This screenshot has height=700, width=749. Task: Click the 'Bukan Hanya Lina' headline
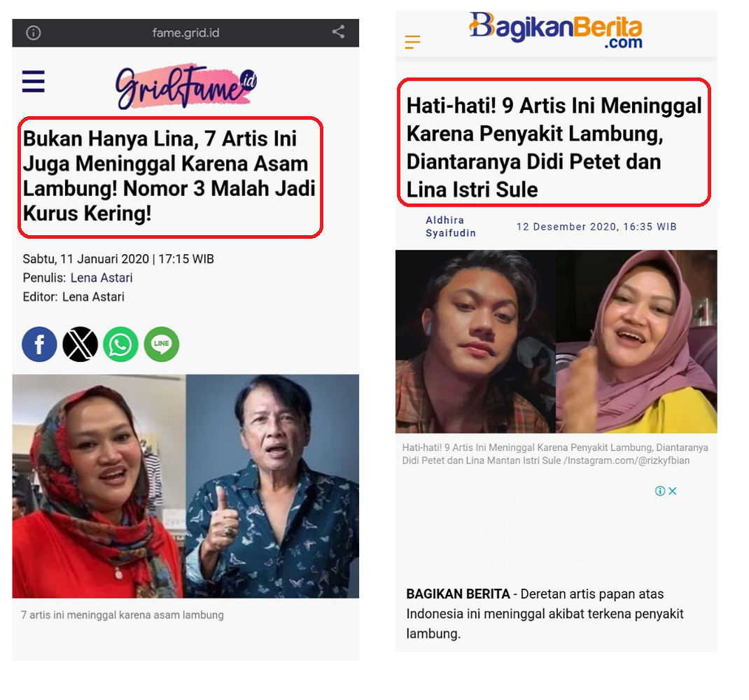pyautogui.click(x=169, y=176)
